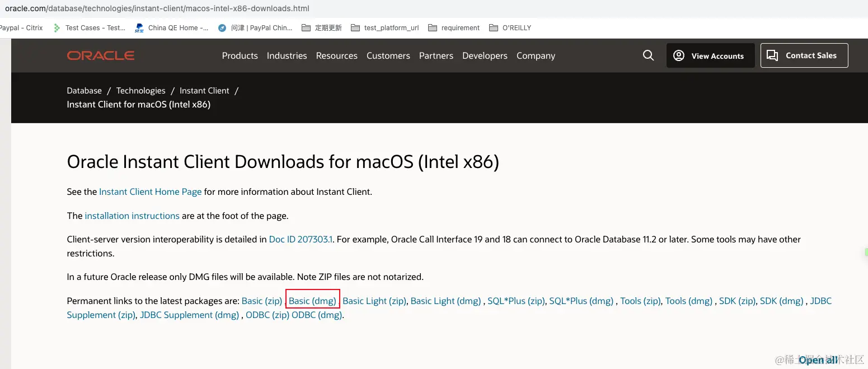
Task: Click the Contact Sales button
Action: click(804, 55)
